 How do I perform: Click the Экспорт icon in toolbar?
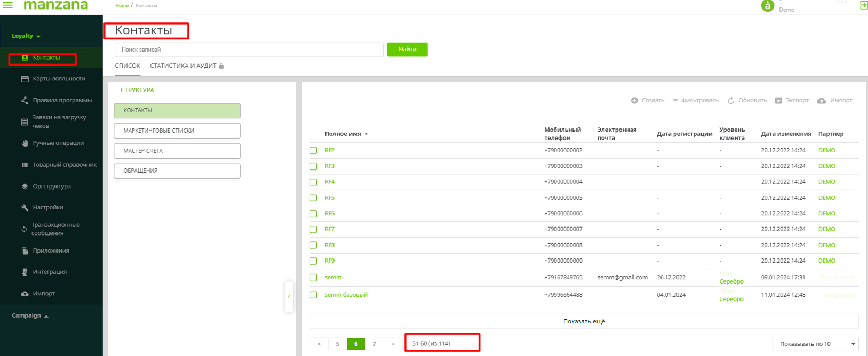coord(778,100)
